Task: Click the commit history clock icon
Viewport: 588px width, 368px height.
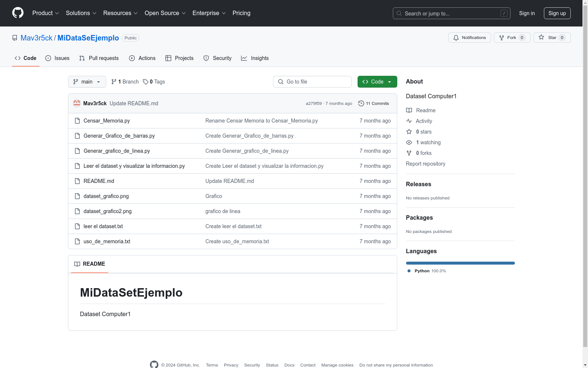Action: pos(361,103)
